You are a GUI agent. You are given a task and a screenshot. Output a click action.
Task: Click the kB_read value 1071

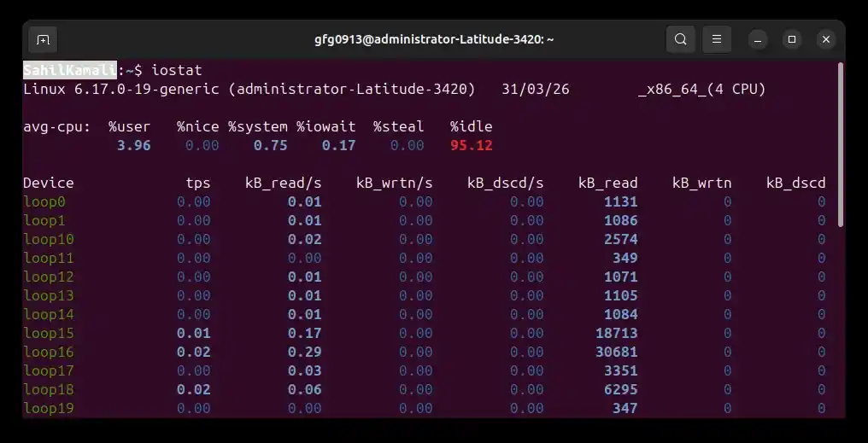coord(620,277)
